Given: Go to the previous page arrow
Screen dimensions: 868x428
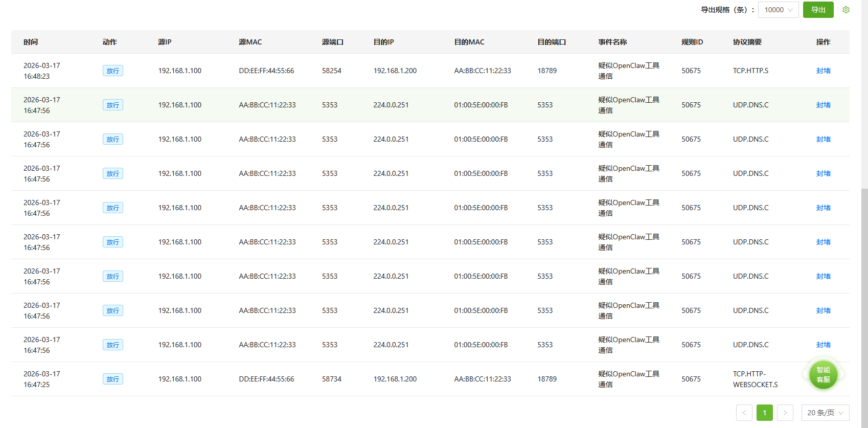Looking at the screenshot, I should (x=744, y=413).
